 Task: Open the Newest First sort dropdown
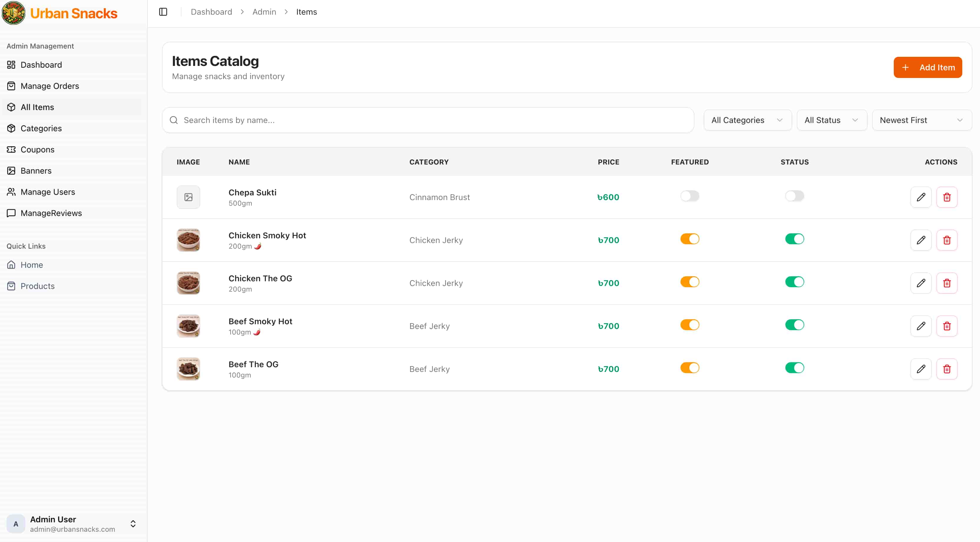point(922,120)
